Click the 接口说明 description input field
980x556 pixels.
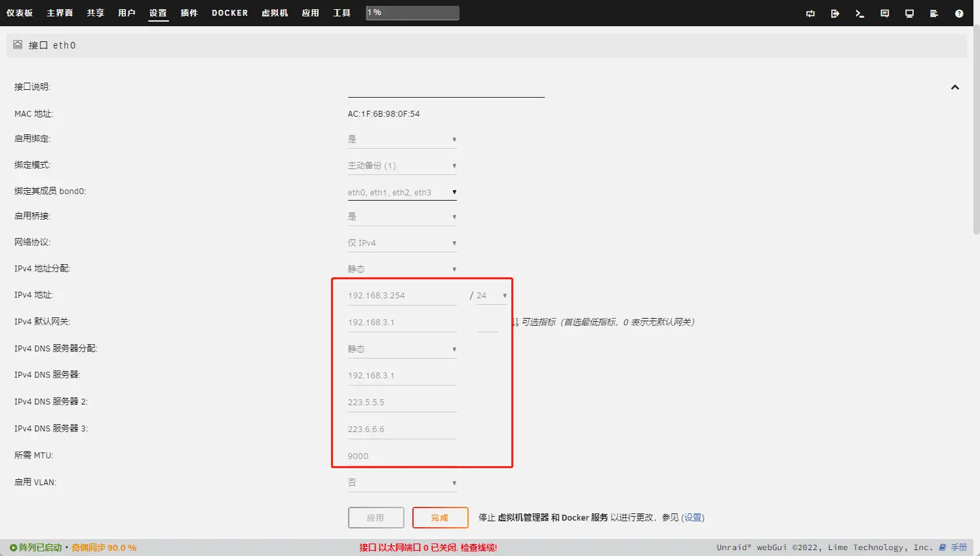(446, 89)
